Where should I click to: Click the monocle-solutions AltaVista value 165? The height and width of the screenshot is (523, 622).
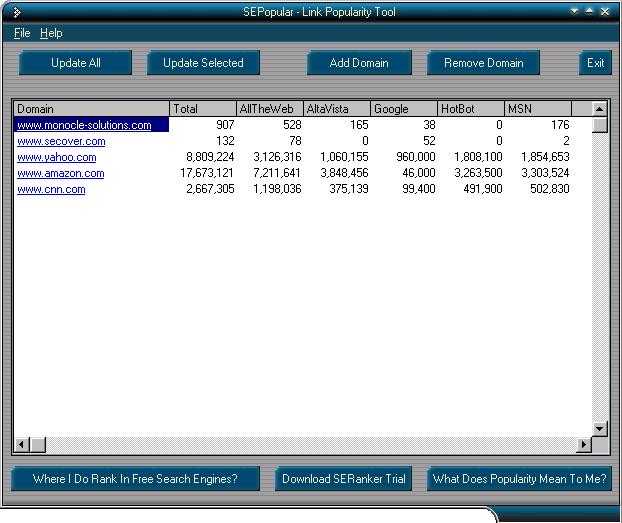tap(359, 125)
